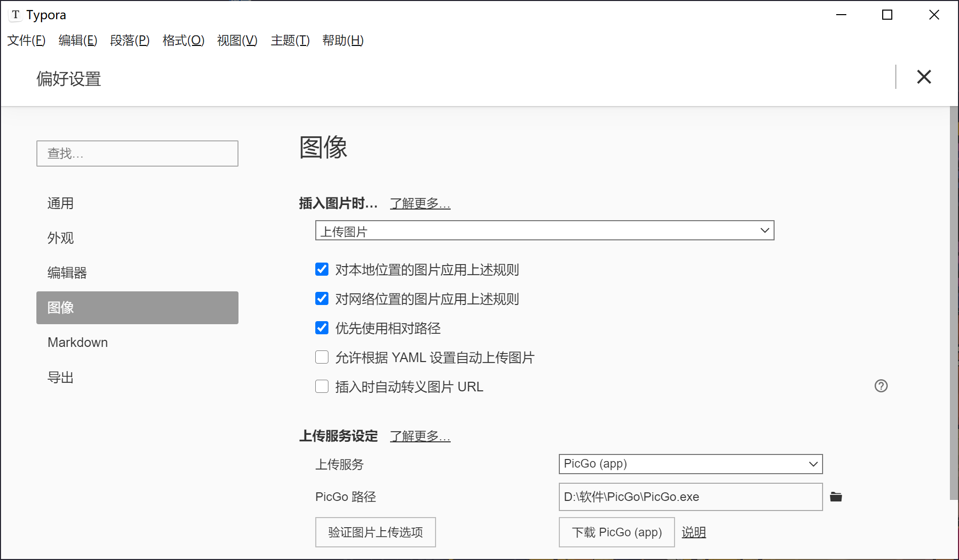Screen dimensions: 959x560
Task: Open the 格式 menu
Action: (x=183, y=40)
